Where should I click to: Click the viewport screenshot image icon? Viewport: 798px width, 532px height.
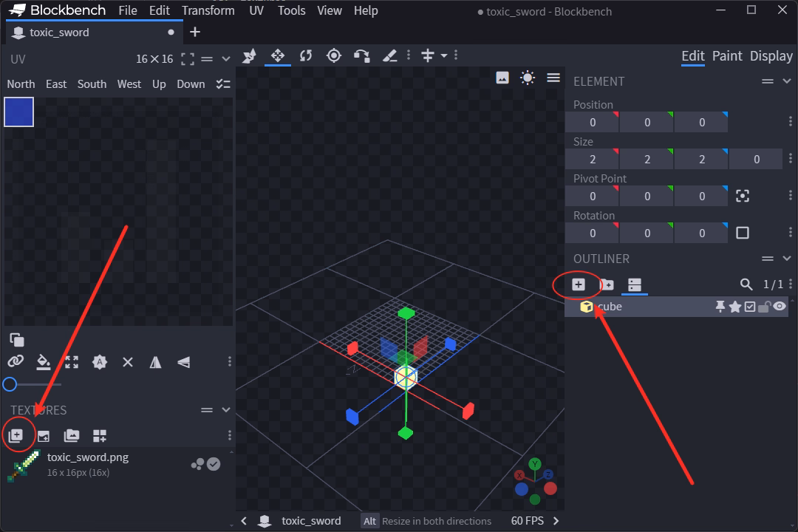pyautogui.click(x=502, y=78)
